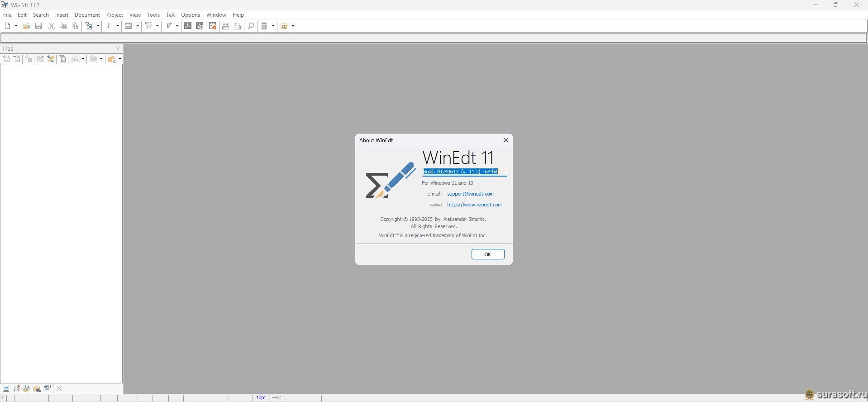Screen dimensions: 868x402
Task: Click the support@winedt.com email link
Action: [x=470, y=194]
